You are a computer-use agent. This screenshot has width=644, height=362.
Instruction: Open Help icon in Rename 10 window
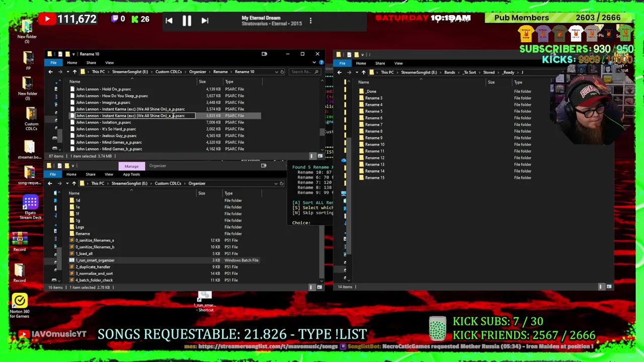(x=321, y=63)
